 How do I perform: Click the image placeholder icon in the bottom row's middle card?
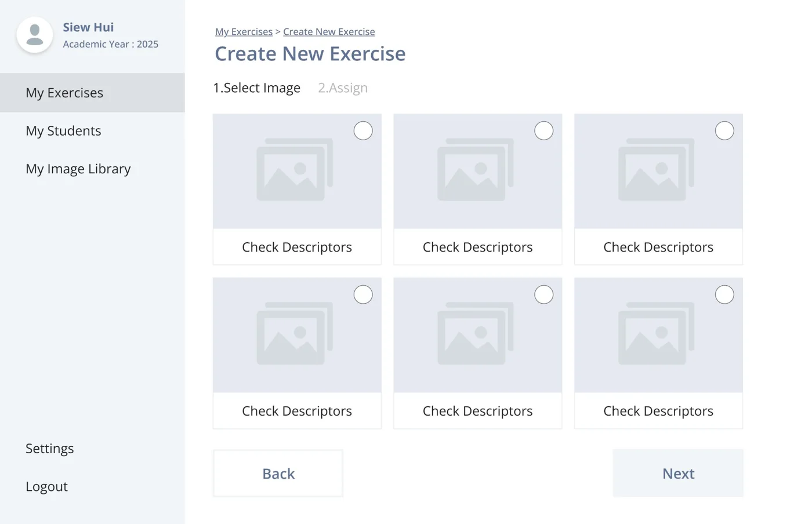coord(476,333)
